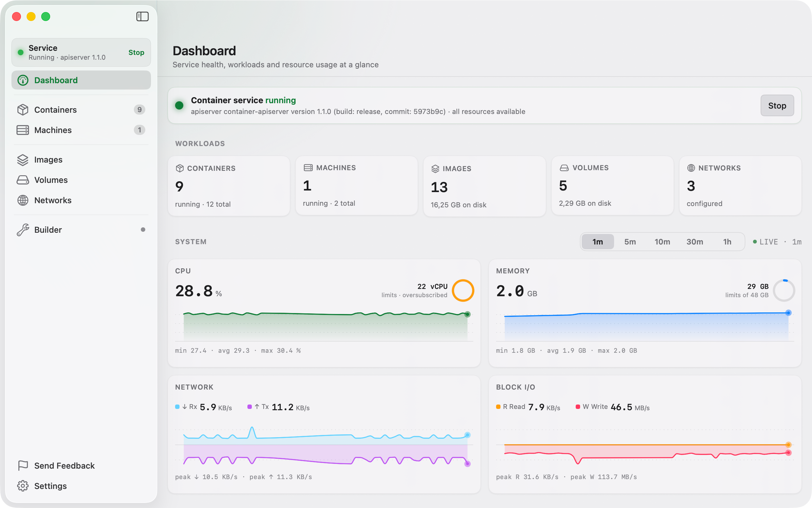Toggle the sidebar visibility icon

pos(142,17)
